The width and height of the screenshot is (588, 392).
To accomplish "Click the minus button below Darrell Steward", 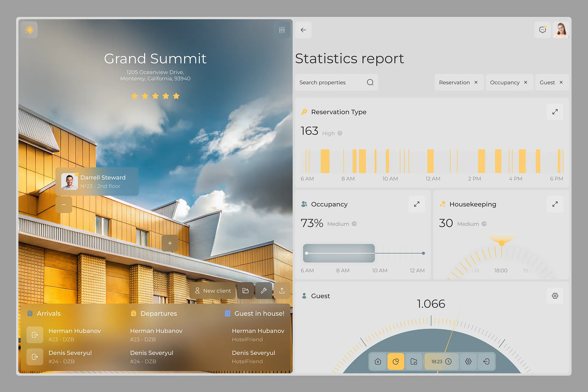I will 64,205.
